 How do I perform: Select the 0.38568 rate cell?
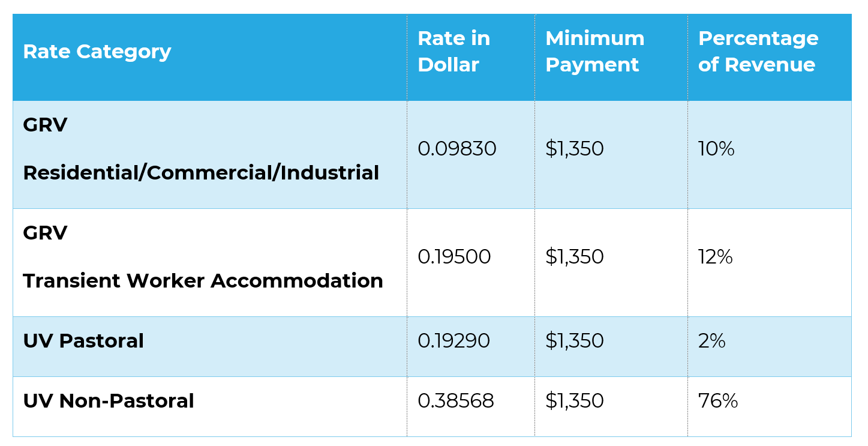click(x=456, y=401)
